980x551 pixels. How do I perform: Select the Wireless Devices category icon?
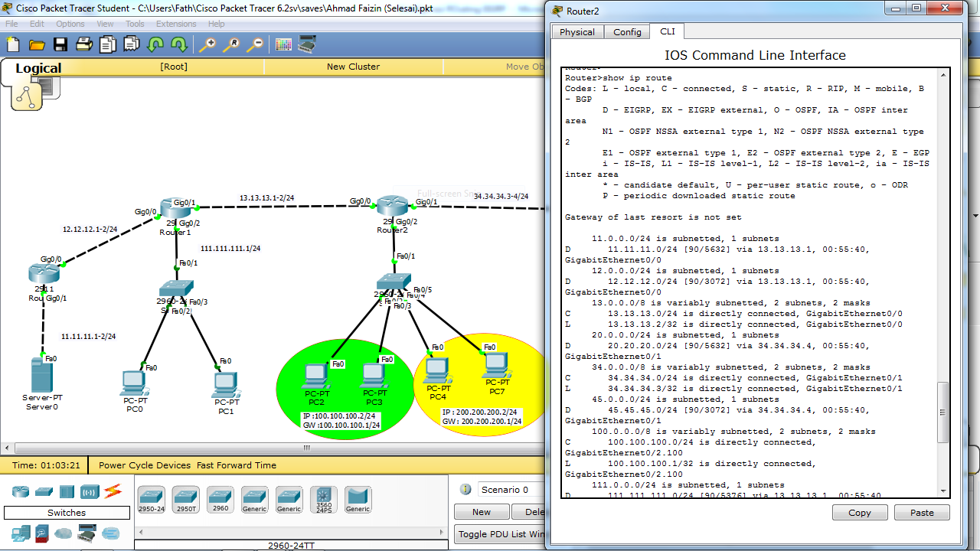tap(90, 491)
